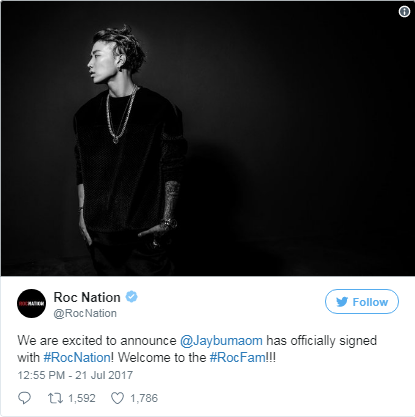Image resolution: width=415 pixels, height=417 pixels.
Task: Open the #RocFam hashtag link
Action: coord(238,358)
